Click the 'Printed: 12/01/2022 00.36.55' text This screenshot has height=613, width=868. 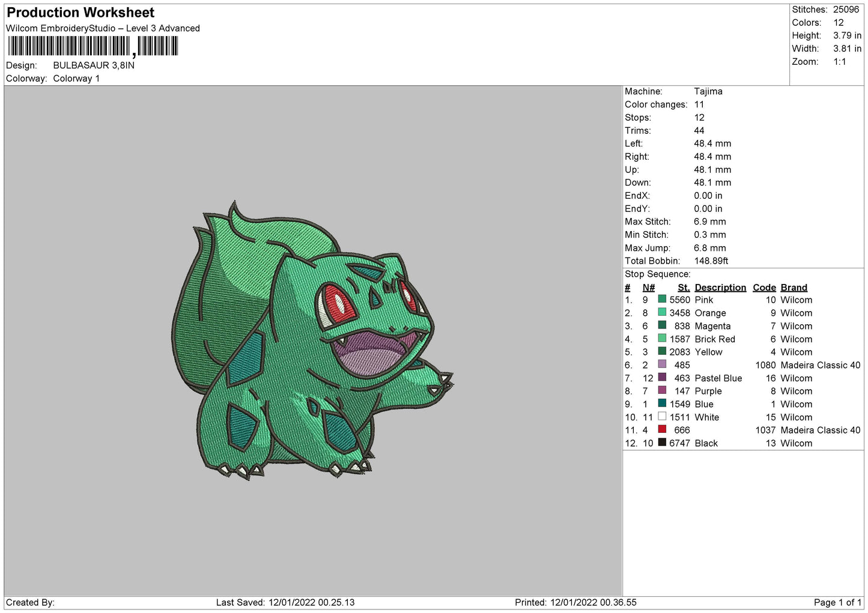pos(575,602)
